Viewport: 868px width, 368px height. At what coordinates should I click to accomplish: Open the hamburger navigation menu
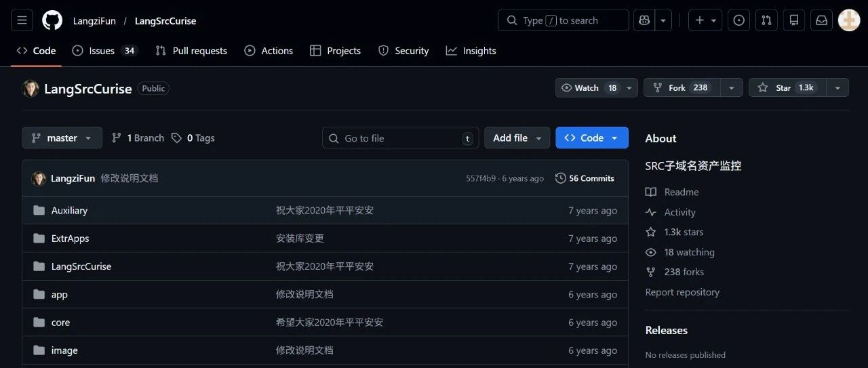click(22, 20)
